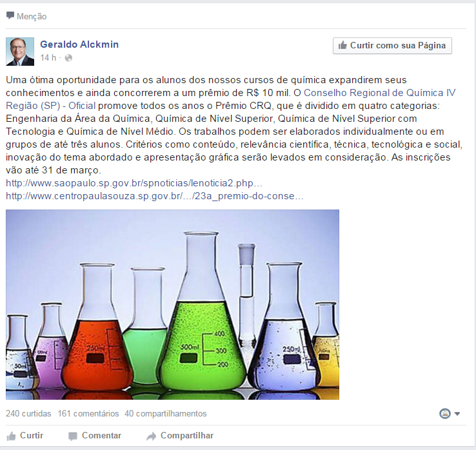View the 240 curtidas list
Viewport: 476px width, 450px height.
pos(28,414)
